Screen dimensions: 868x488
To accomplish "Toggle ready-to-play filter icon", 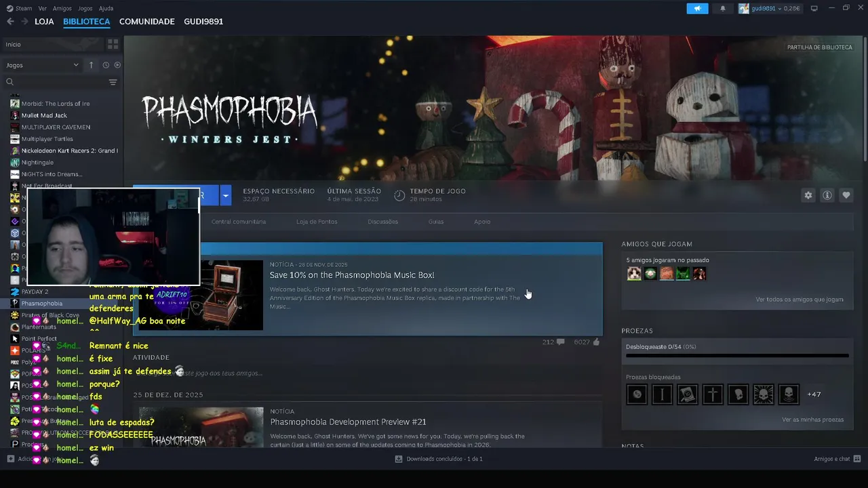I will [117, 65].
